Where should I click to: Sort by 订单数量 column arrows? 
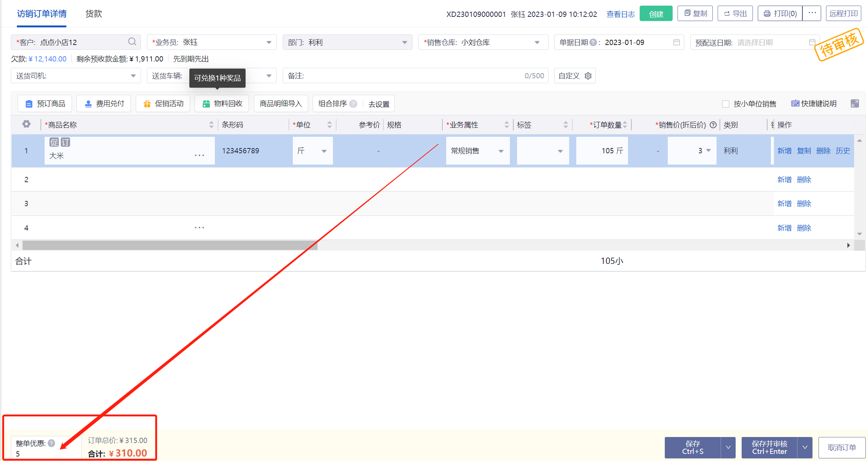click(x=625, y=125)
